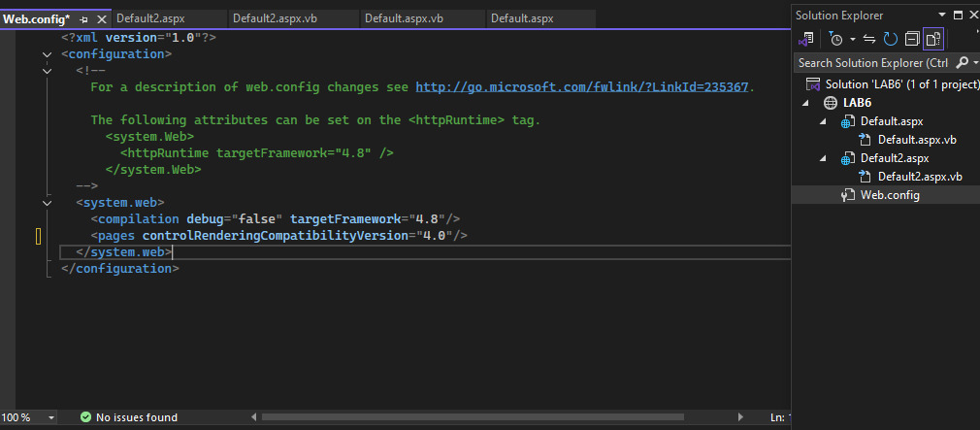Collapse the configuration element in the editor

(x=47, y=54)
